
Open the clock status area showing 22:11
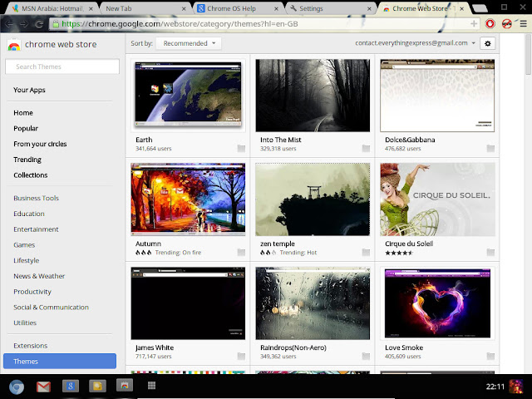pos(495,387)
